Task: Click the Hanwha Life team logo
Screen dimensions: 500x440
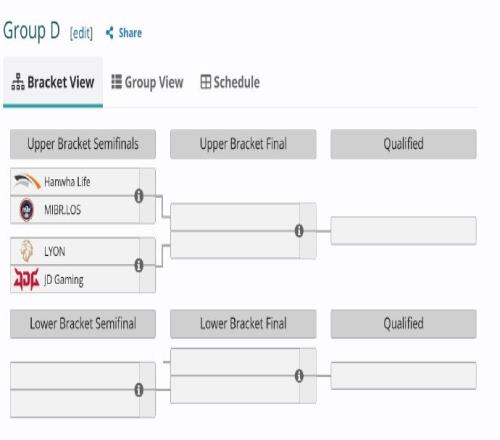Action: pos(27,182)
